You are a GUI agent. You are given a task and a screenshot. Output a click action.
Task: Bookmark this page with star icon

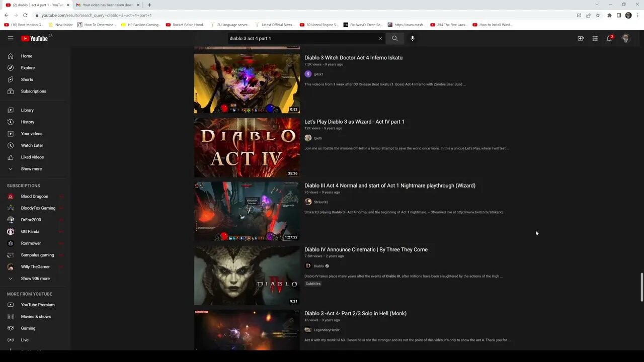coord(598,16)
